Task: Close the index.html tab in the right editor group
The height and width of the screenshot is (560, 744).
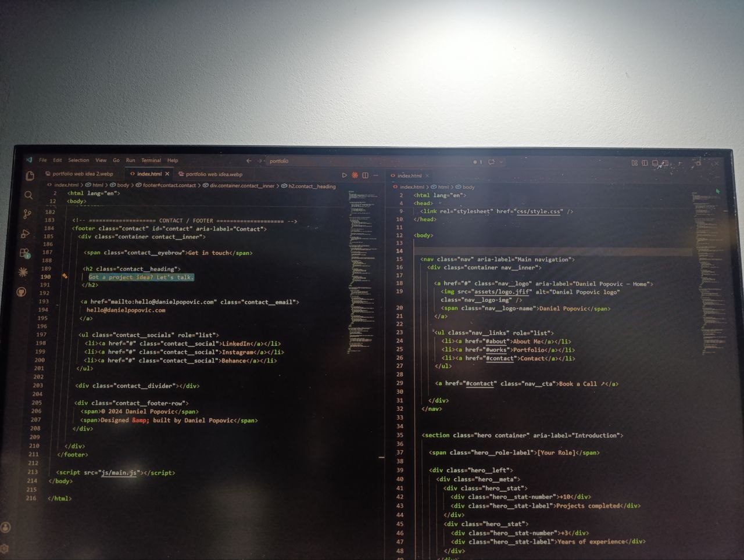Action: [x=427, y=175]
